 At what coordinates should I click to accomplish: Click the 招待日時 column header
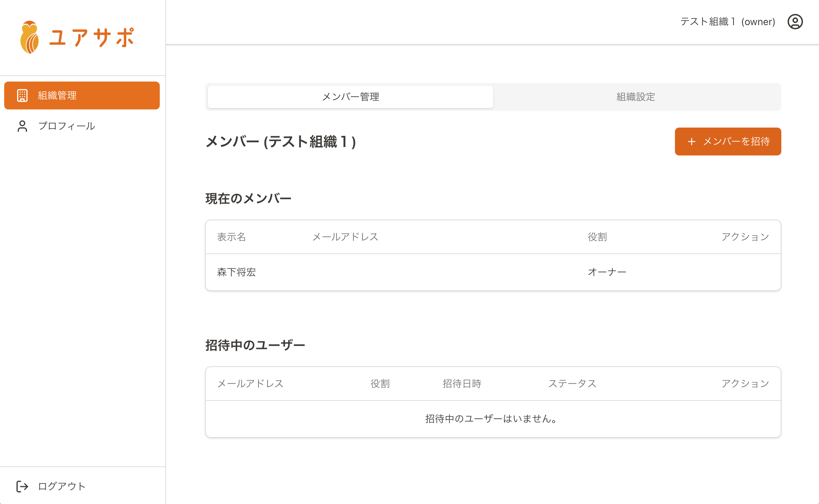tap(462, 384)
